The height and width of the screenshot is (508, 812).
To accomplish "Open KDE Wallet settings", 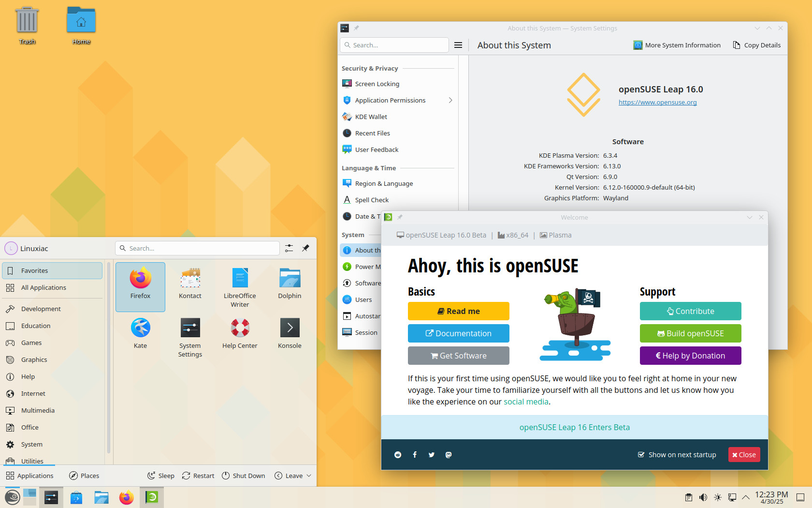I will point(397,117).
